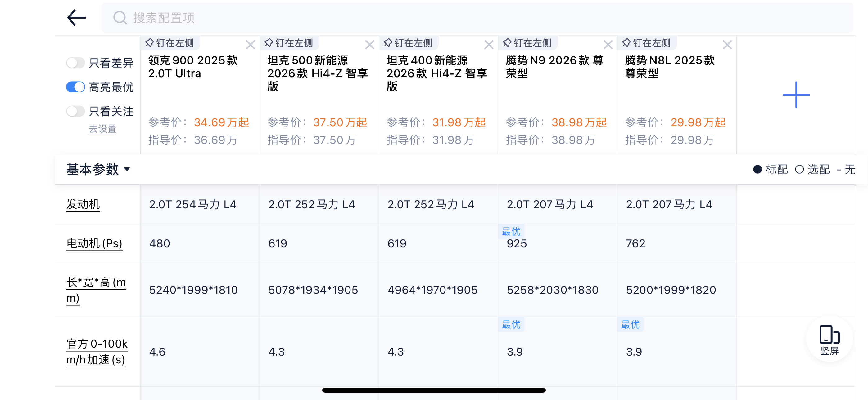Click the horizontal scroll bar
Viewport: 868px width, 400px height.
point(434,390)
